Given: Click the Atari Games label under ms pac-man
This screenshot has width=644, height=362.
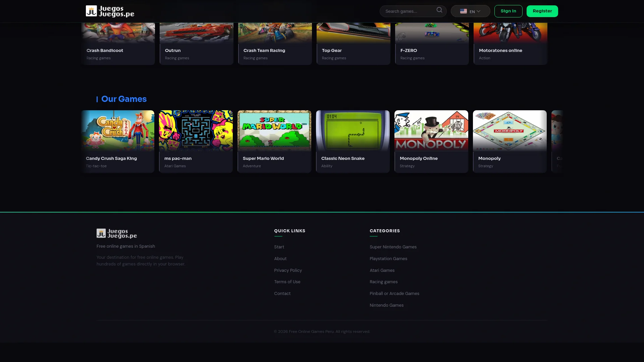Looking at the screenshot, I should pyautogui.click(x=175, y=166).
